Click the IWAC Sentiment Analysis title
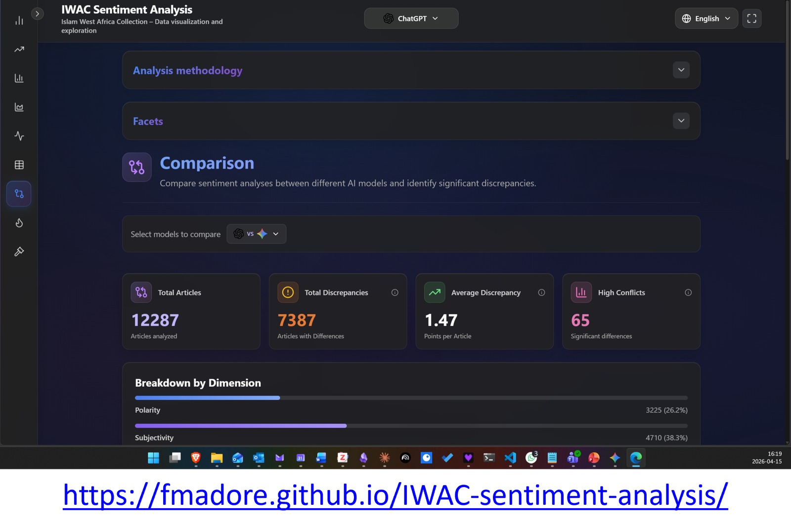The width and height of the screenshot is (791, 532). coord(127,9)
